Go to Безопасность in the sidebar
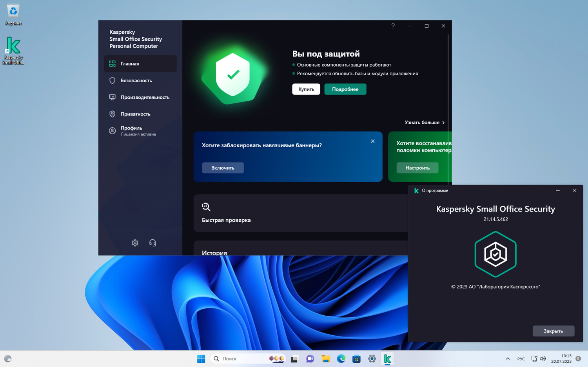The width and height of the screenshot is (588, 367). tap(140, 80)
